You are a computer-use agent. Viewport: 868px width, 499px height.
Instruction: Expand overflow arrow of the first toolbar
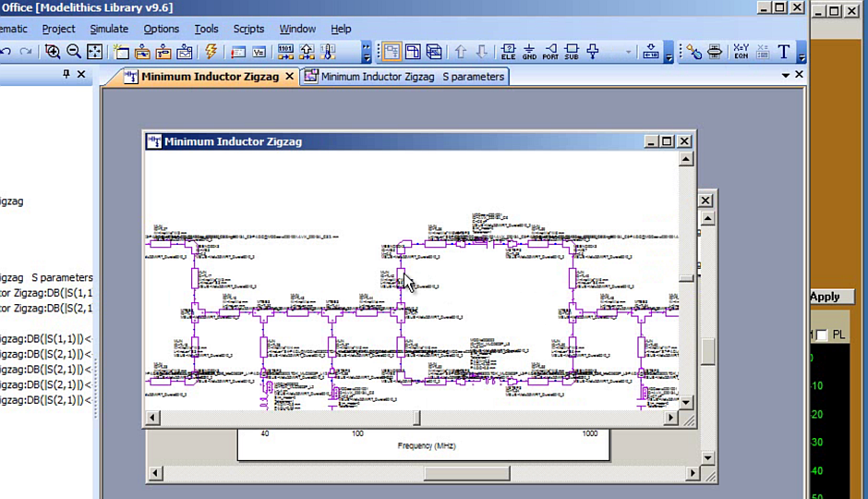[x=367, y=52]
